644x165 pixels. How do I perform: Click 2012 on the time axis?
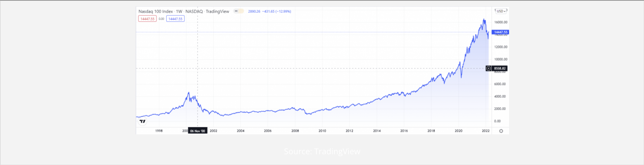coord(350,131)
